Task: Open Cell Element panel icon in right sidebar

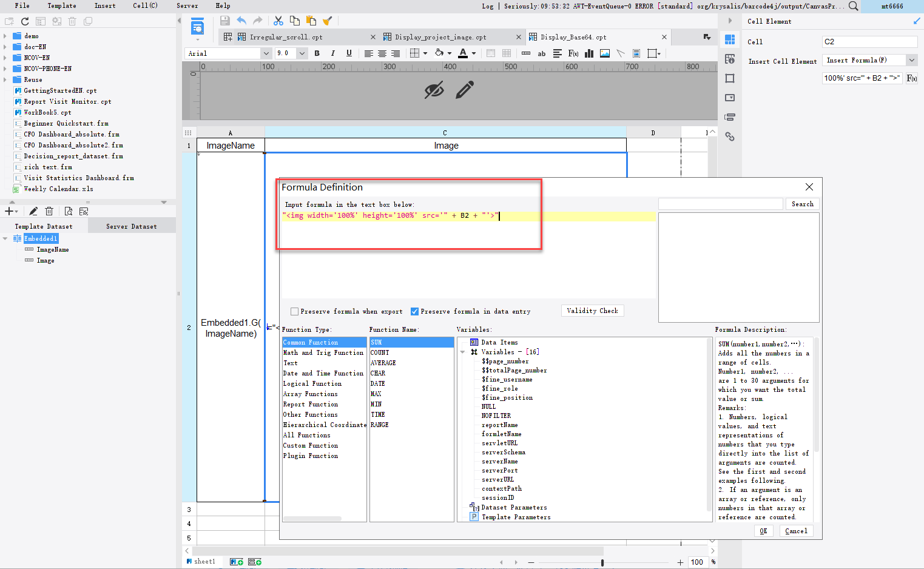Action: 730,39
